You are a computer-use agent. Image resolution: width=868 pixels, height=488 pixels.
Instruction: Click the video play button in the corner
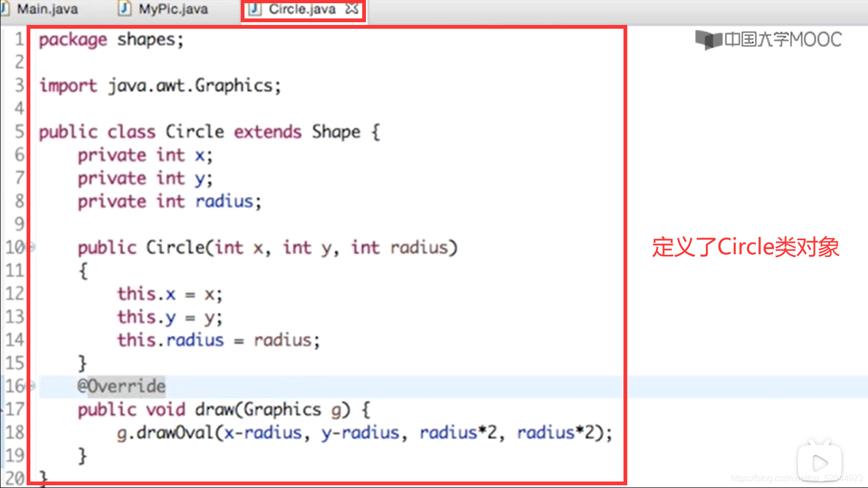[x=820, y=463]
